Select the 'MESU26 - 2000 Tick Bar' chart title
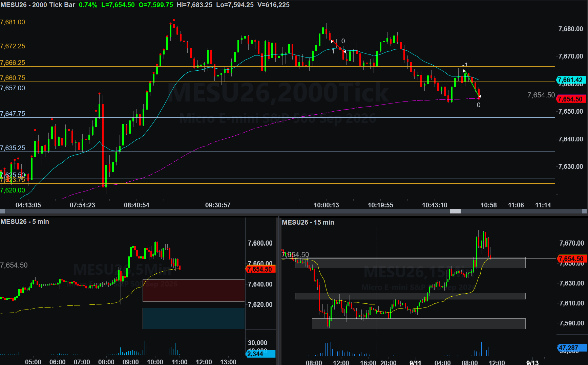 click(x=38, y=5)
